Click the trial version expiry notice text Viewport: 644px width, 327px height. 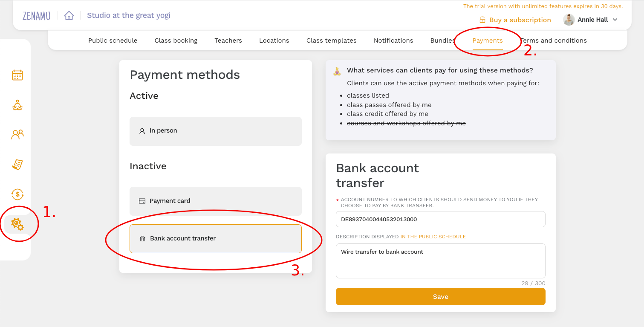(x=543, y=6)
